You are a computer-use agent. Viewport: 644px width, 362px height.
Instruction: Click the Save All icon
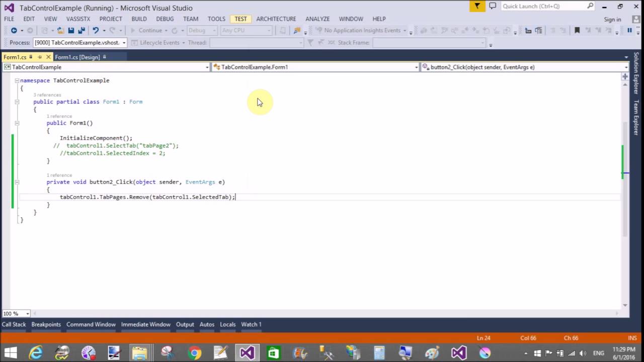[x=81, y=30]
